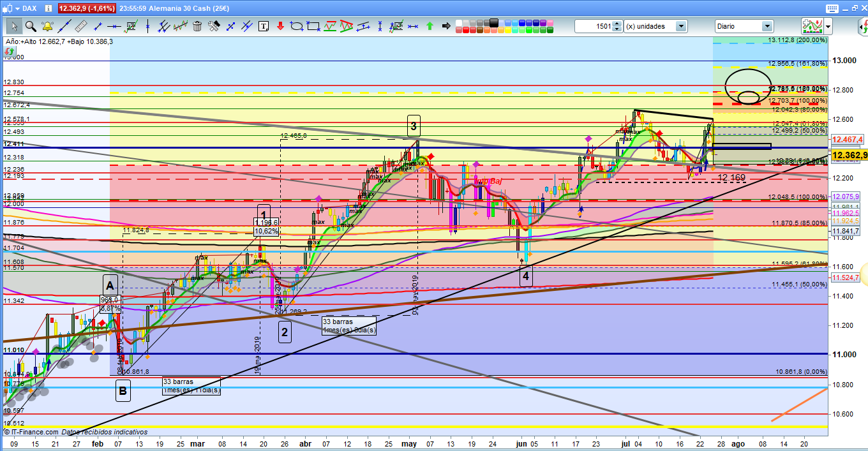This screenshot has height=451, width=868.
Task: Choose the ellipse drawing tool
Action: (x=297, y=26)
